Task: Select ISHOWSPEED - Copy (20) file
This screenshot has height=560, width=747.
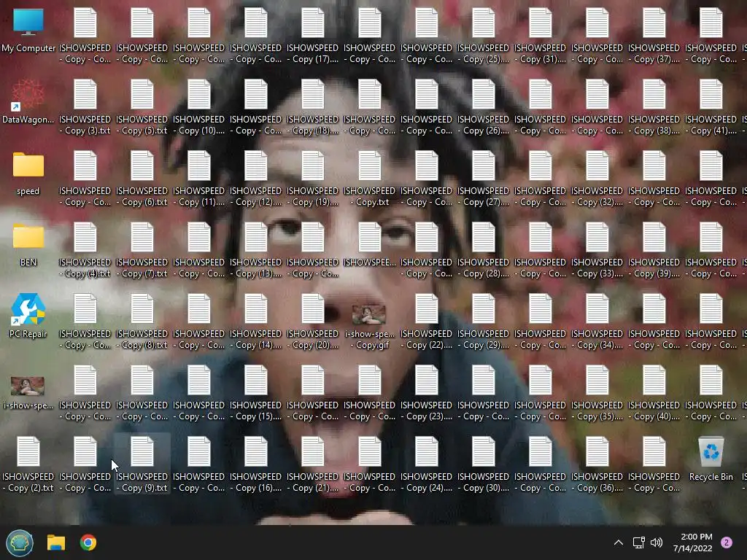Action: tap(312, 322)
